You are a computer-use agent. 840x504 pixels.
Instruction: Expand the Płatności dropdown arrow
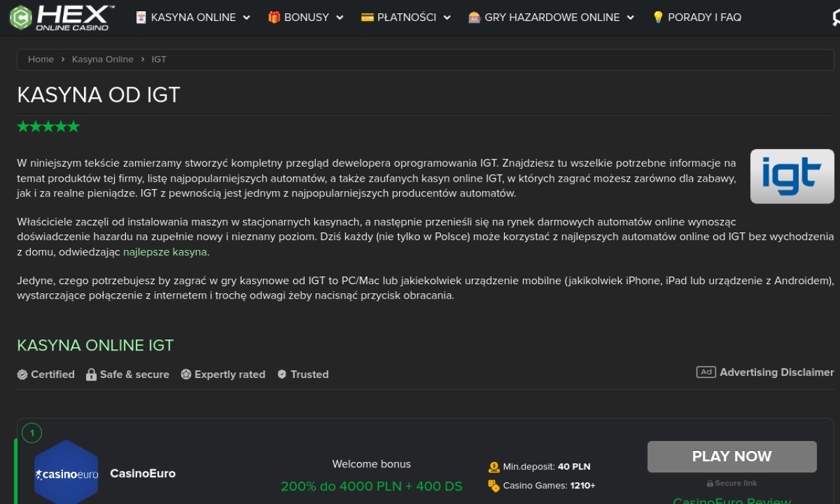447,18
